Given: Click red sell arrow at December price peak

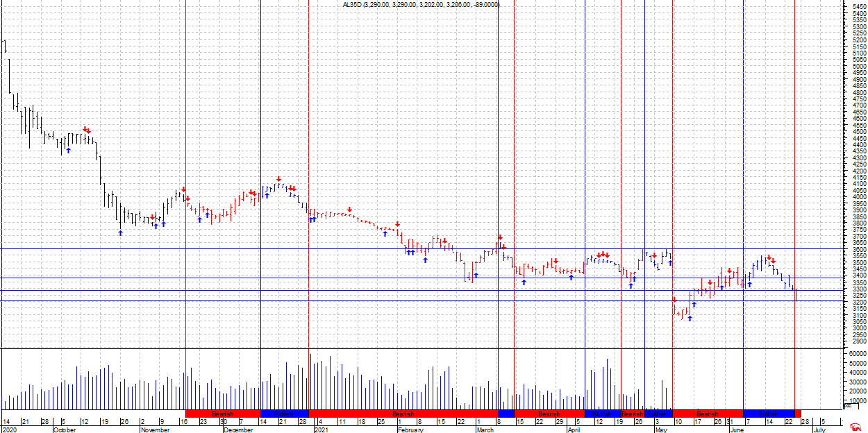Looking at the screenshot, I should click(278, 179).
